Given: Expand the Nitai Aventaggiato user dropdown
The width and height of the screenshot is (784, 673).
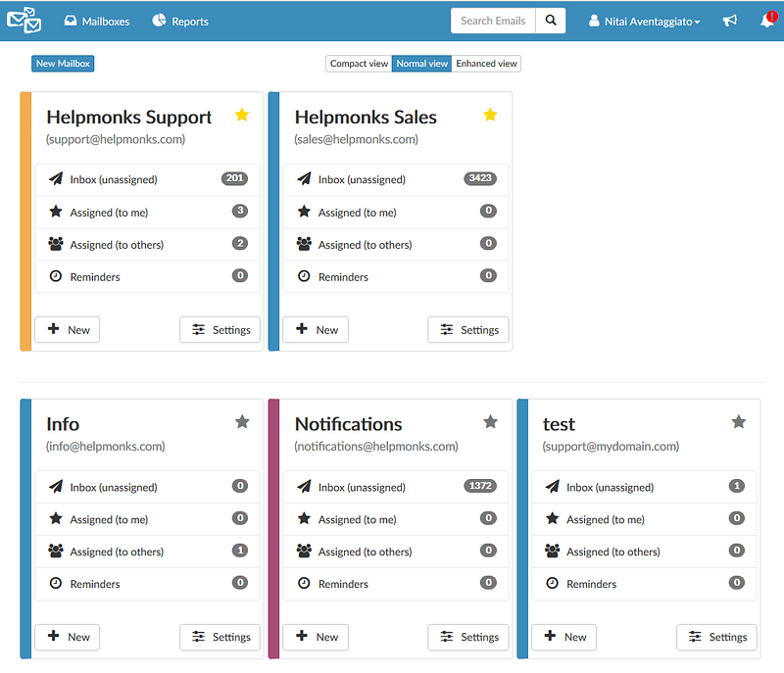Looking at the screenshot, I should [x=644, y=21].
